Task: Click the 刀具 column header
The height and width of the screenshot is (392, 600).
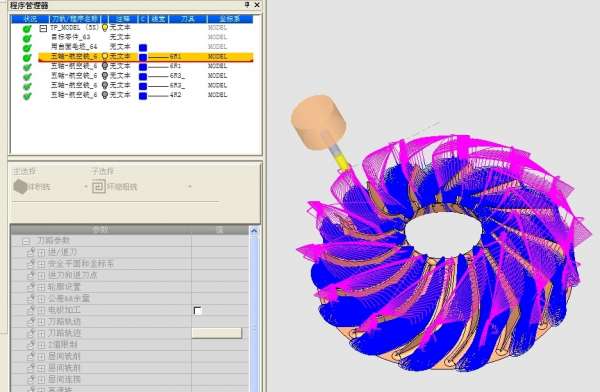Action: click(x=188, y=19)
